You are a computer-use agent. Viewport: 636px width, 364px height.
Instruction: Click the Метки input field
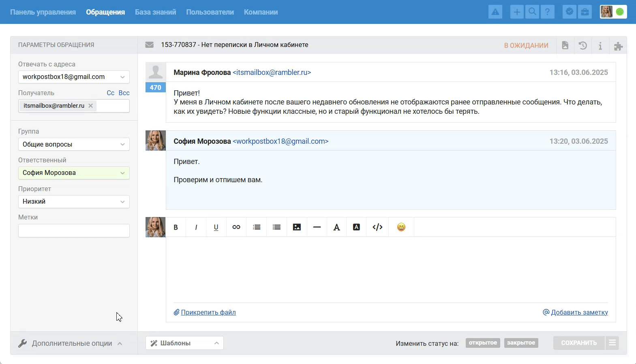click(x=74, y=231)
